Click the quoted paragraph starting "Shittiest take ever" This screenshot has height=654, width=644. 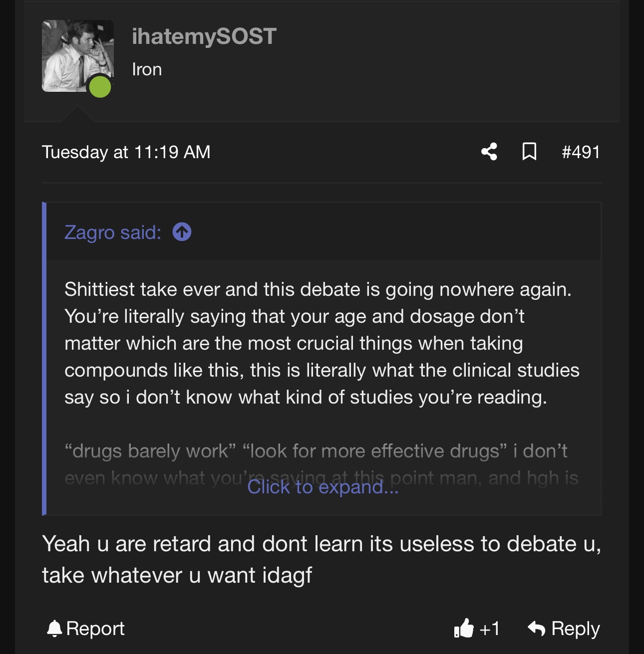[322, 343]
